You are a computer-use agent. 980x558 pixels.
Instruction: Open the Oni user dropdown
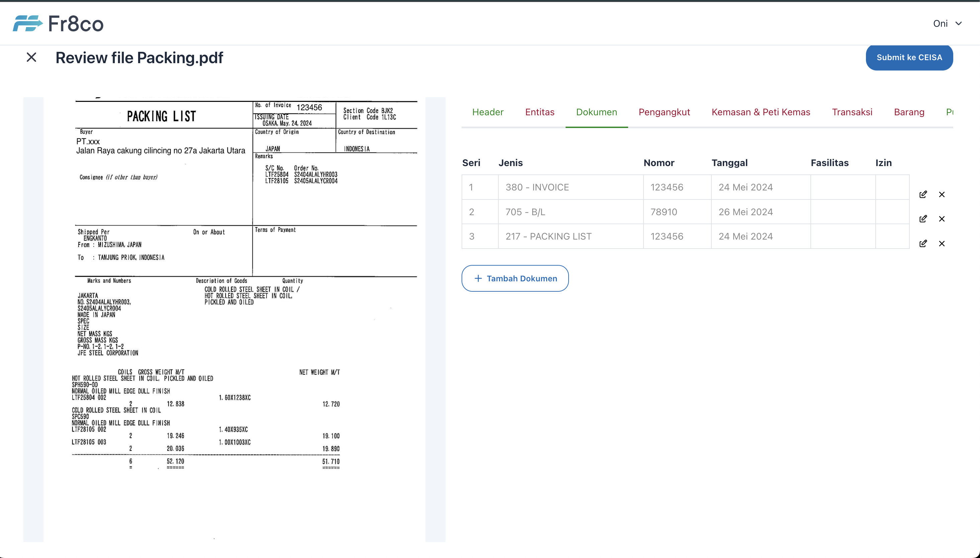click(x=947, y=24)
